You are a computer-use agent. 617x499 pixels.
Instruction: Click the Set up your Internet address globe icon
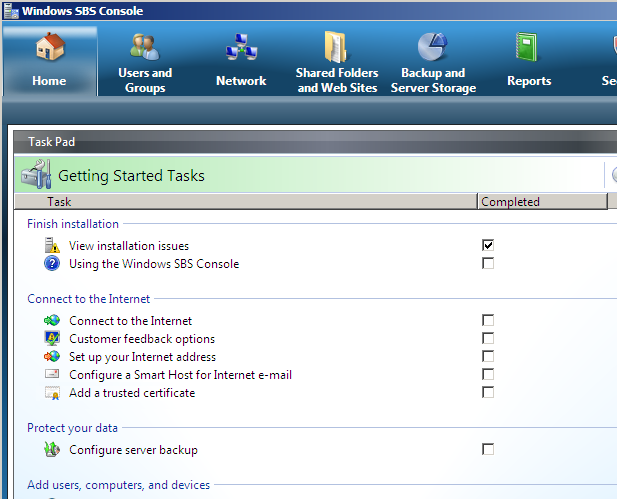(52, 357)
